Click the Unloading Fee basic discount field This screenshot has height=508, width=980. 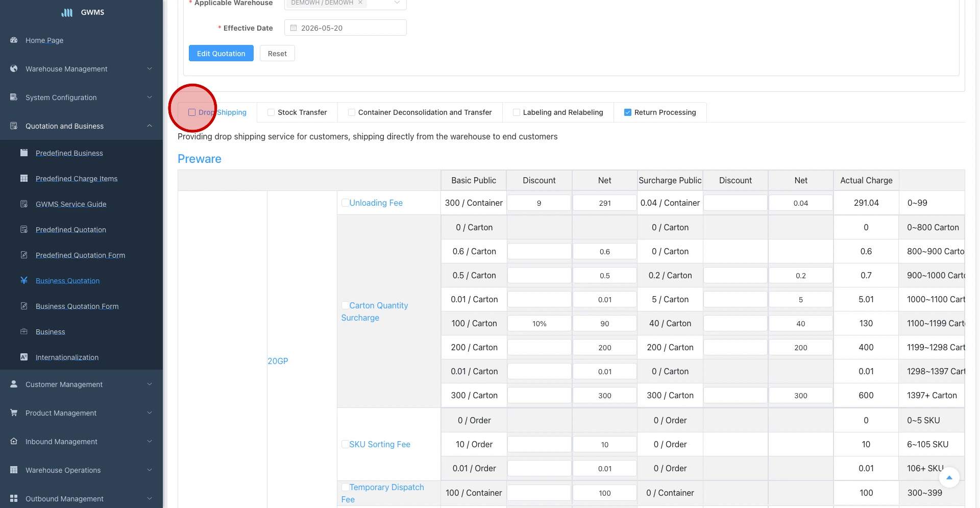(x=539, y=203)
